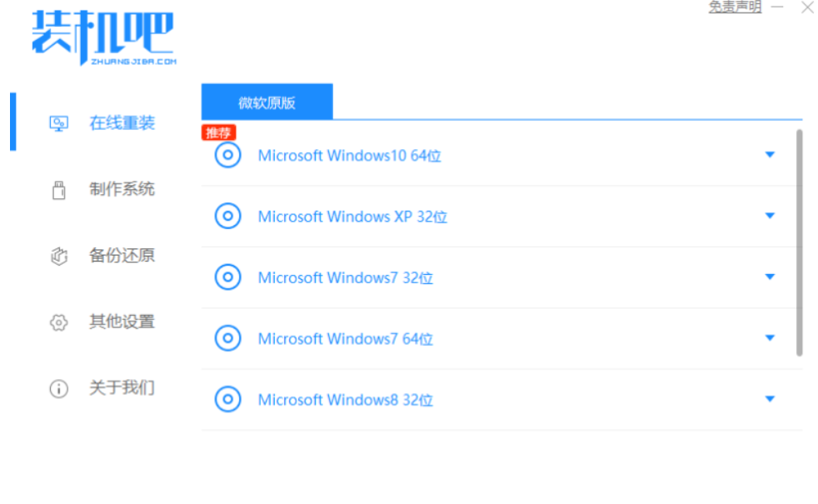Select the Windows XP 32位 radio button
Screen dimensions: 818x504
[x=227, y=217]
